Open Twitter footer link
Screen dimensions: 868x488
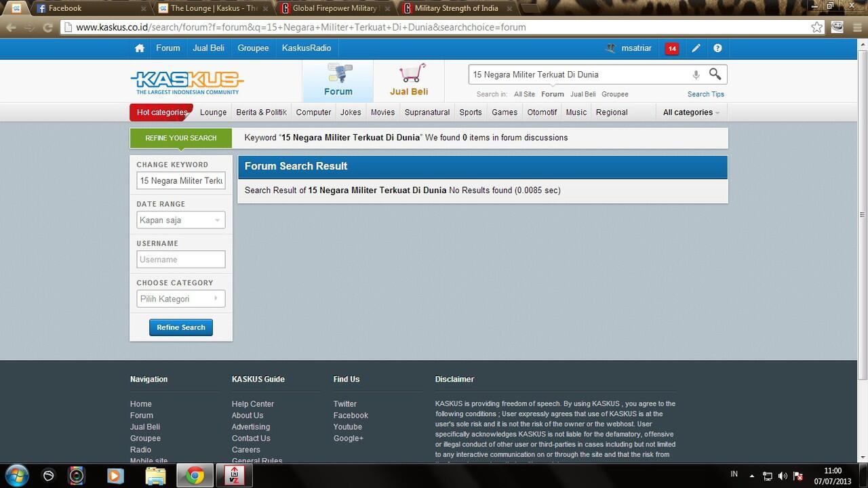[345, 404]
